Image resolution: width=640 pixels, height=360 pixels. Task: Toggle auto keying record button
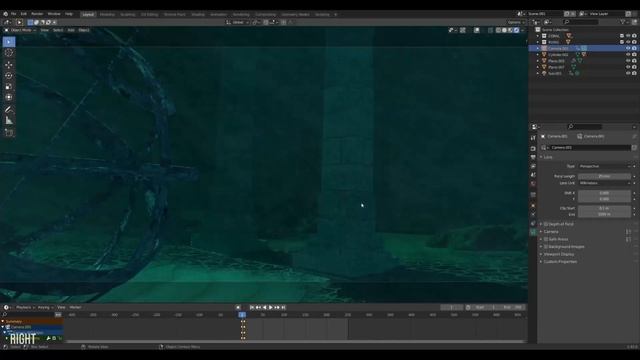(x=238, y=307)
